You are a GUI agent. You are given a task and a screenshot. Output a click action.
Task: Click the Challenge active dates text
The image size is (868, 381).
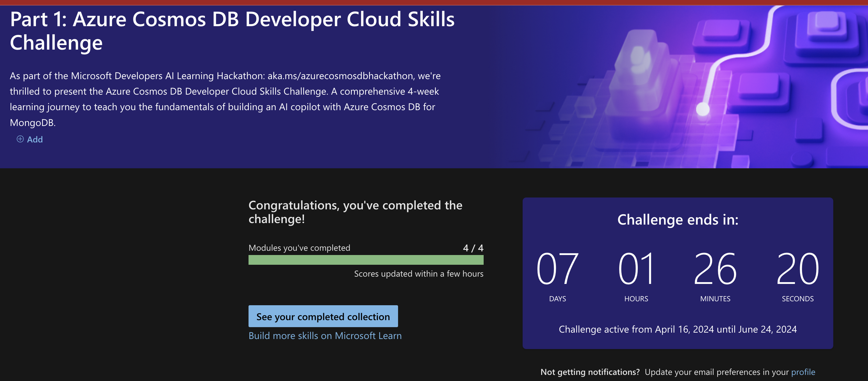pos(678,329)
